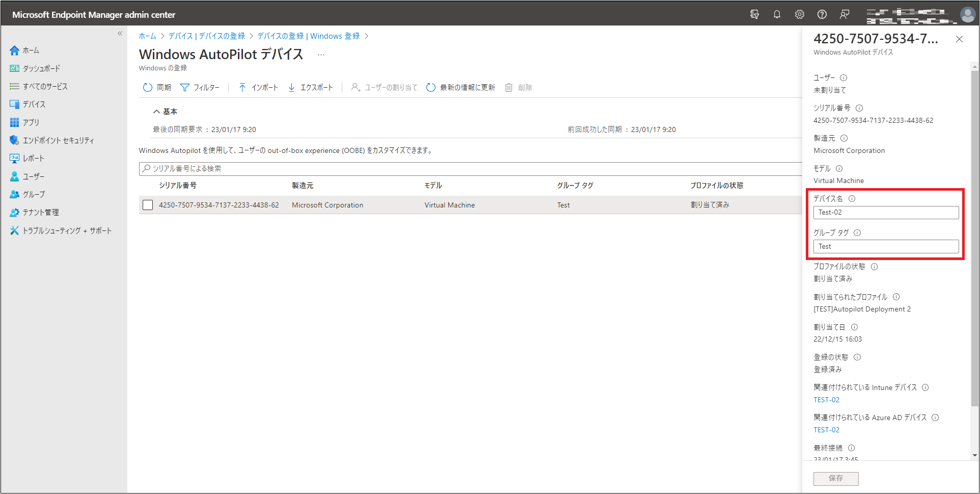Click Microsoft Corporation cell in table
The image size is (980, 494).
(x=328, y=205)
